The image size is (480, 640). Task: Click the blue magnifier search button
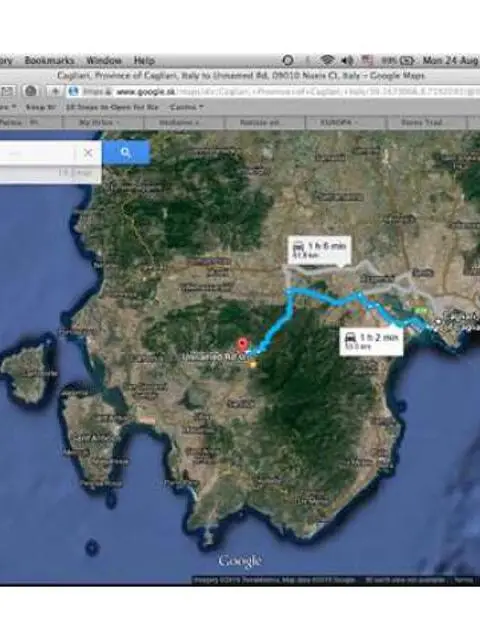click(126, 153)
